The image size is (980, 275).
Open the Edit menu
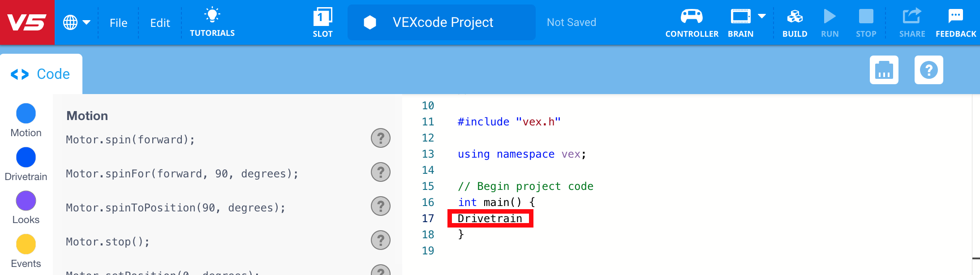pos(160,23)
